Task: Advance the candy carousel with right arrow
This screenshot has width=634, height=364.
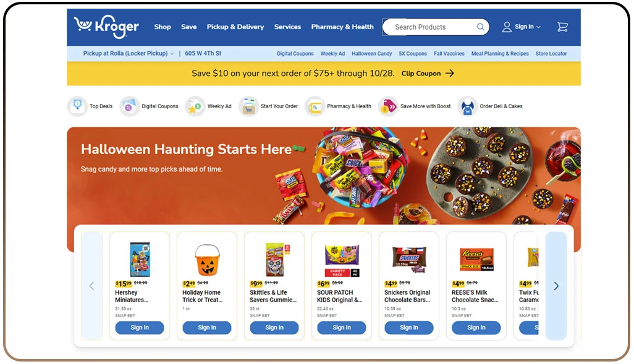Action: pyautogui.click(x=556, y=286)
